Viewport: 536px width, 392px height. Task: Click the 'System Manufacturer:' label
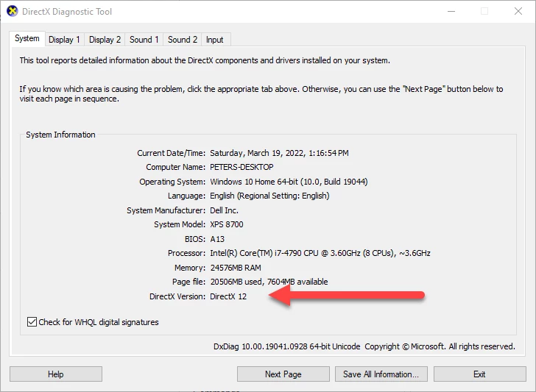(166, 210)
